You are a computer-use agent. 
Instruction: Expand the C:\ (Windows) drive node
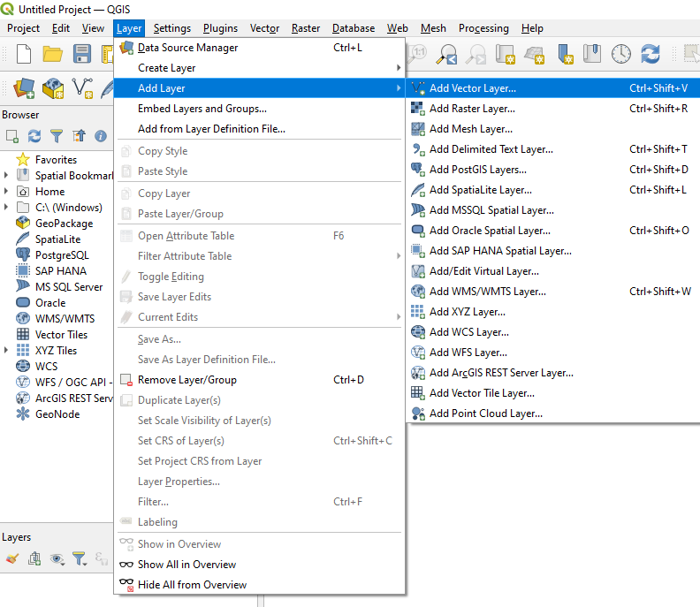pos(6,207)
